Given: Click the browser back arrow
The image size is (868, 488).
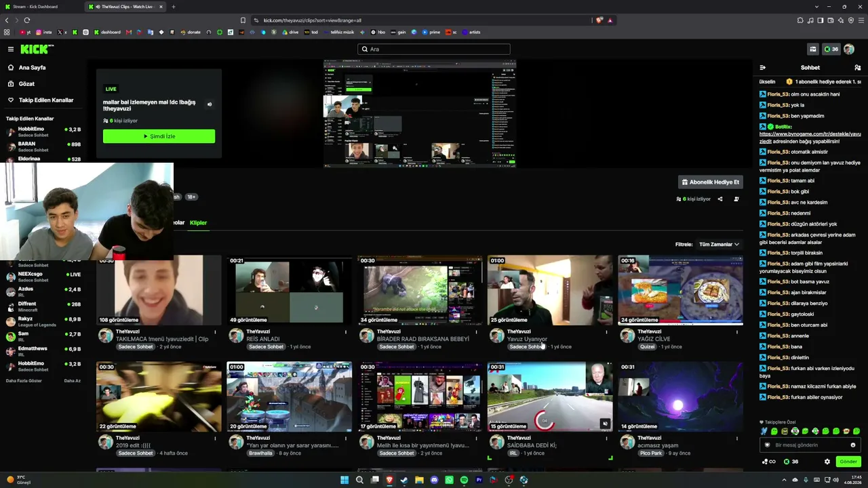Looking at the screenshot, I should pyautogui.click(x=8, y=20).
